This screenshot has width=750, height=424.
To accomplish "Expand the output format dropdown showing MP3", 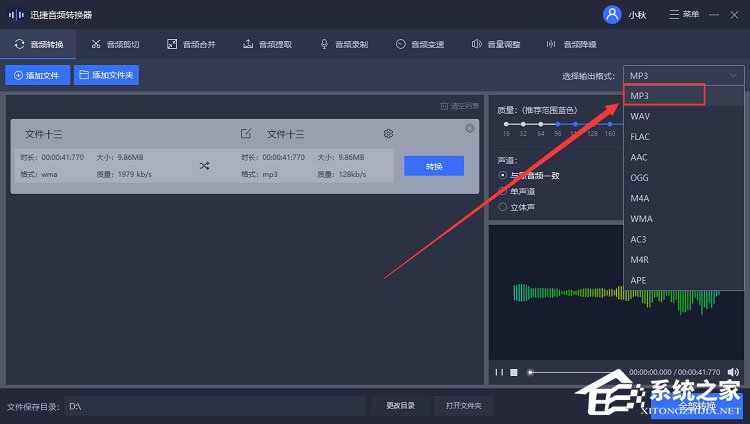I will 684,76.
